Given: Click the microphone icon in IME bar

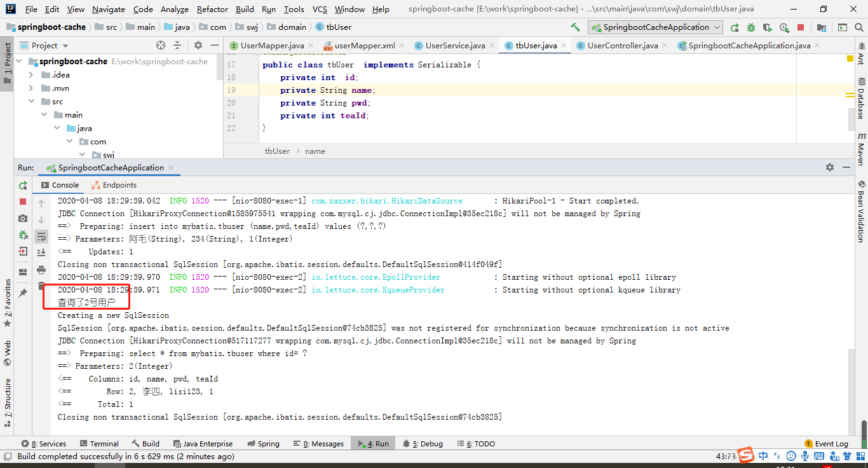Looking at the screenshot, I should [x=806, y=456].
